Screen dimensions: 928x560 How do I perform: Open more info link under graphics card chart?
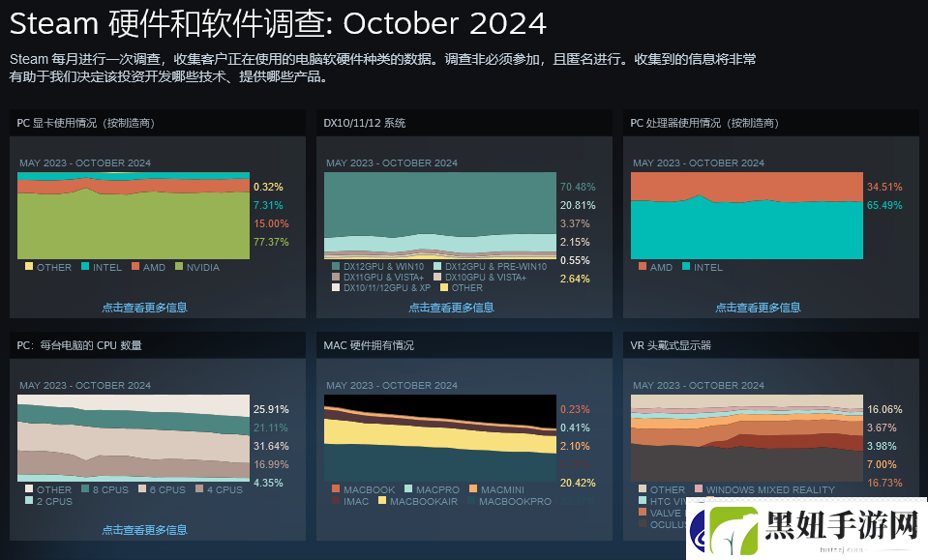click(x=144, y=308)
